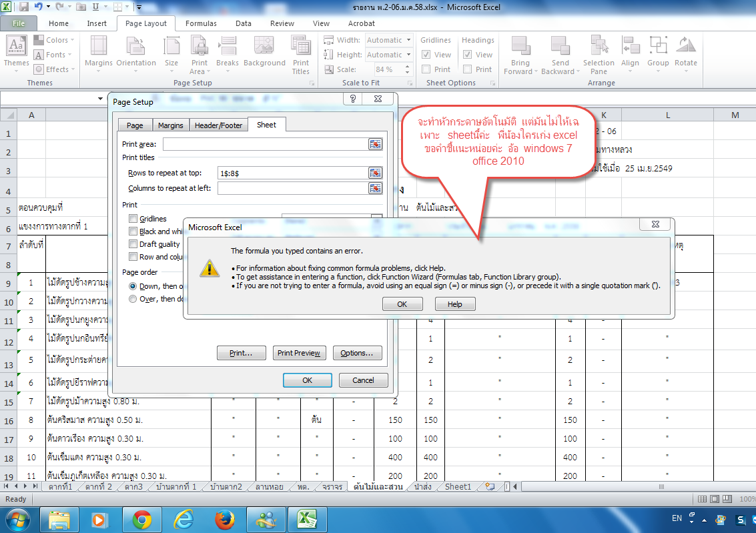The height and width of the screenshot is (533, 756).
Task: Open the Margins dropdown in ribbon
Action: 98,54
